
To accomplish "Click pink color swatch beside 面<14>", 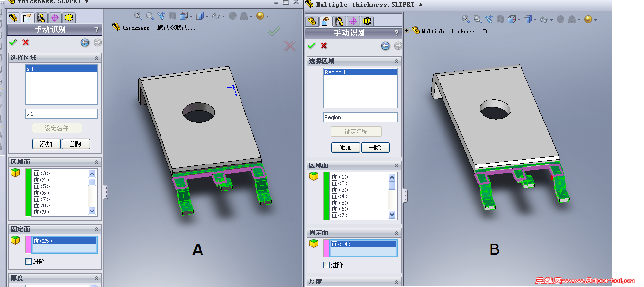I will click(x=326, y=248).
